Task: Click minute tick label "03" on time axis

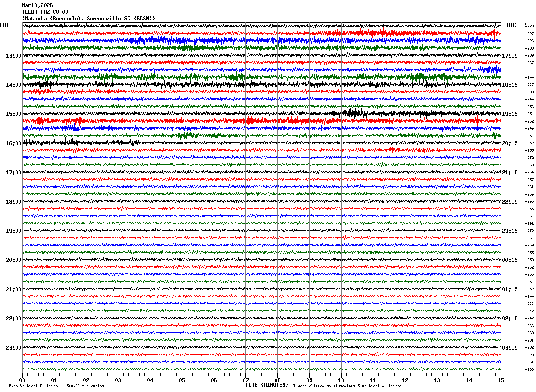Action: click(118, 380)
